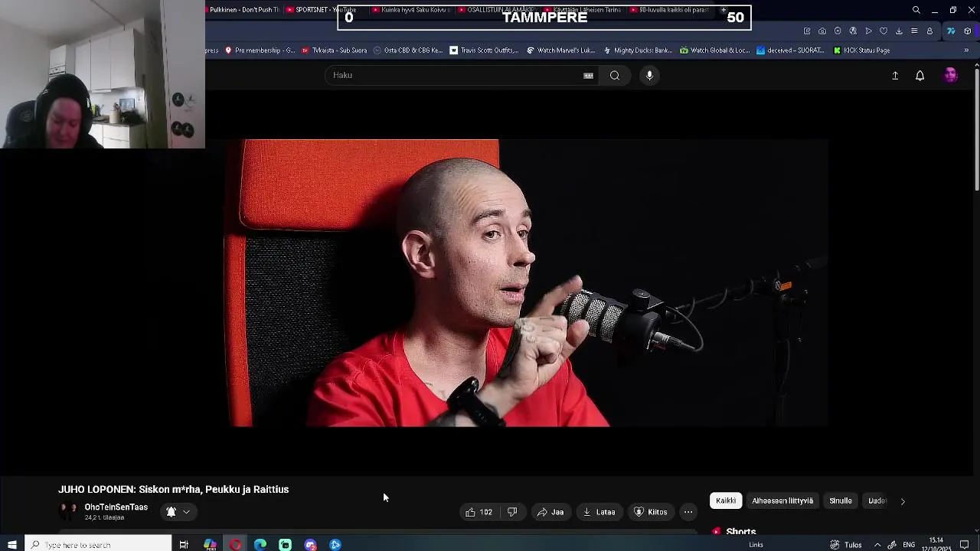The height and width of the screenshot is (551, 980).
Task: Open the browser downloads icon
Action: pyautogui.click(x=899, y=31)
